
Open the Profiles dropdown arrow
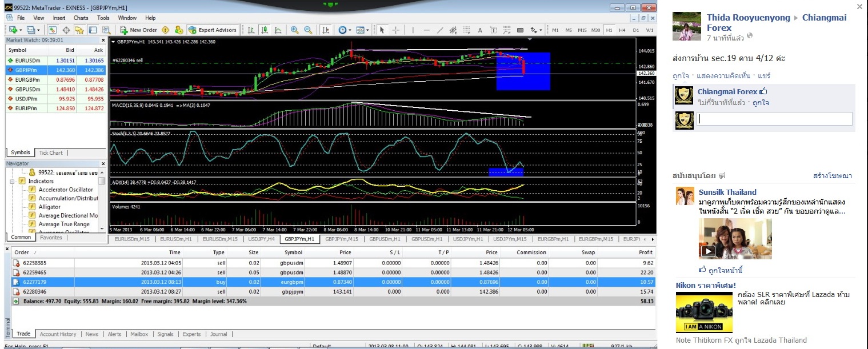(38, 30)
